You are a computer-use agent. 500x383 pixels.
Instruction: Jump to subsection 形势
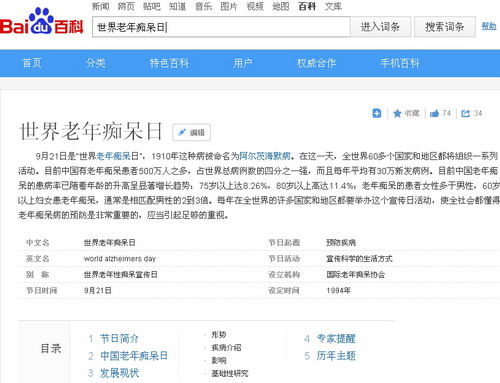coord(219,335)
